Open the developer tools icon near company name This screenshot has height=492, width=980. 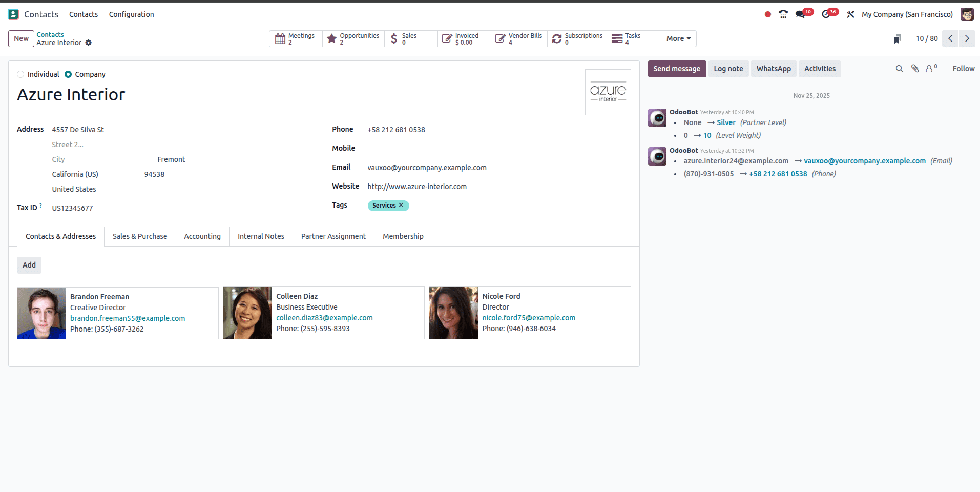(850, 14)
